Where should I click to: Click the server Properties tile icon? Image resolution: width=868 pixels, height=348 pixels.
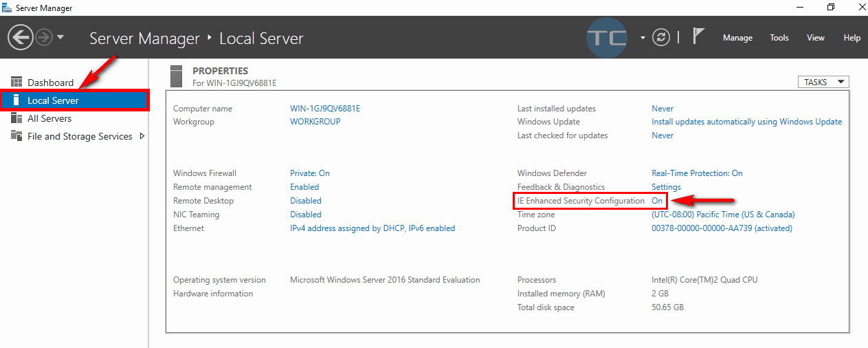(x=177, y=76)
